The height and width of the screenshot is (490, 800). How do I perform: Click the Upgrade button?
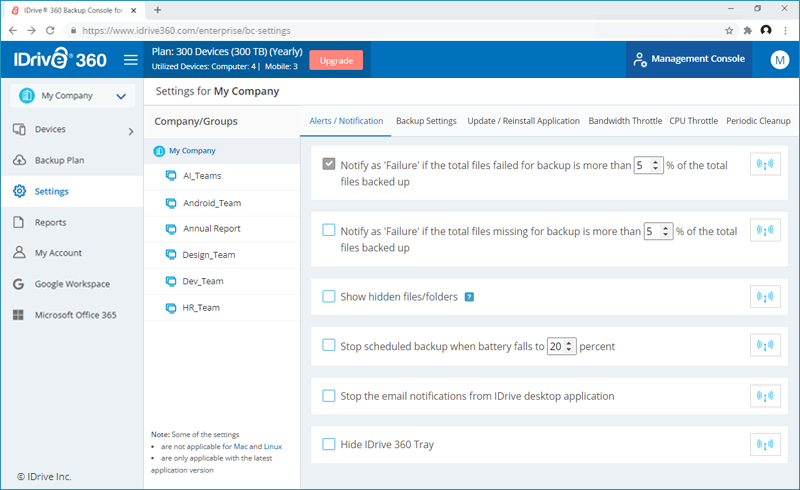(336, 60)
